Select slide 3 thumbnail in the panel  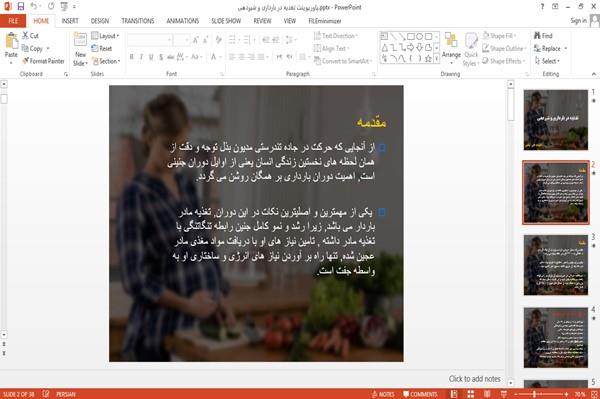(556, 265)
